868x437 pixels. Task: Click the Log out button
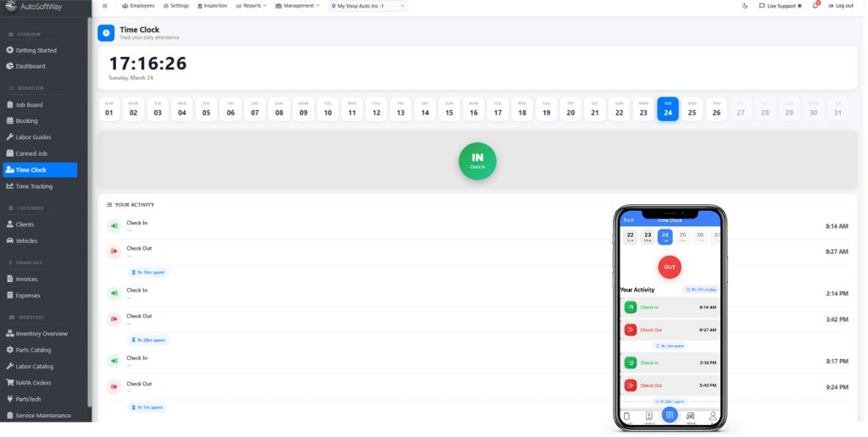click(x=840, y=6)
